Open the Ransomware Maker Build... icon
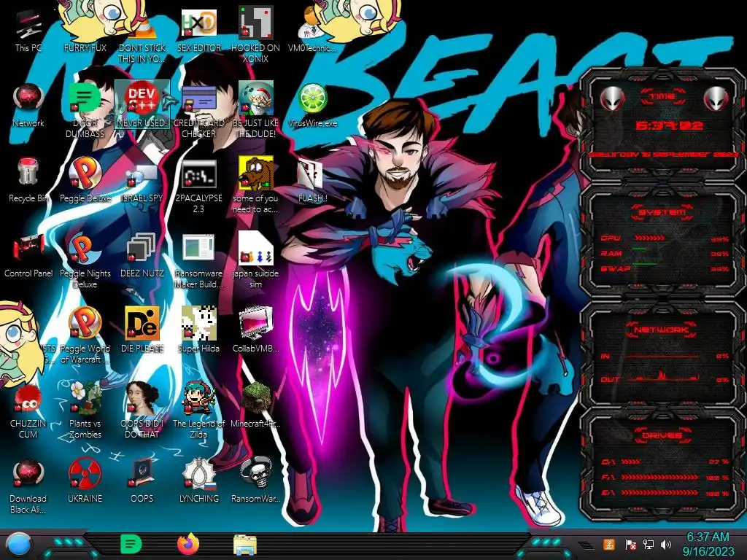 click(199, 262)
